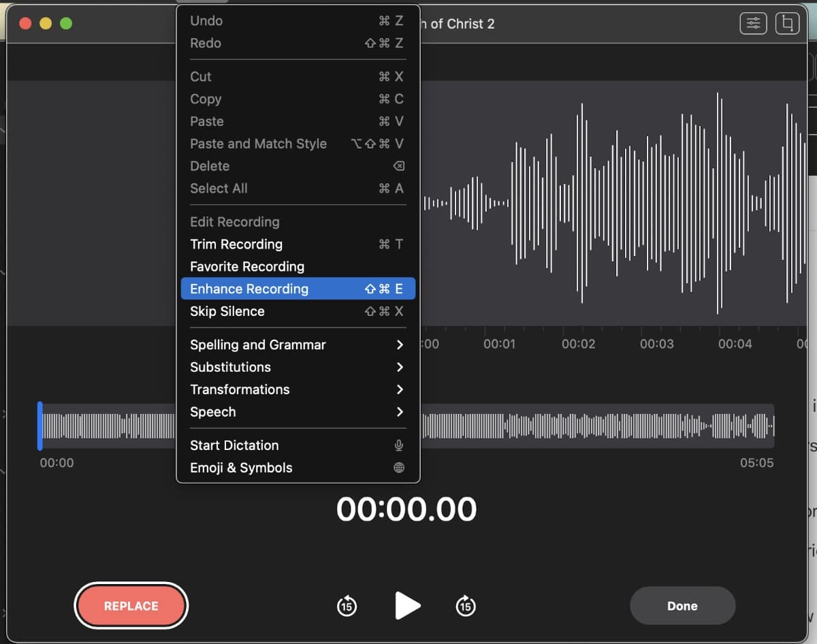Skip back 15 seconds
Image resolution: width=817 pixels, height=644 pixels.
click(347, 605)
